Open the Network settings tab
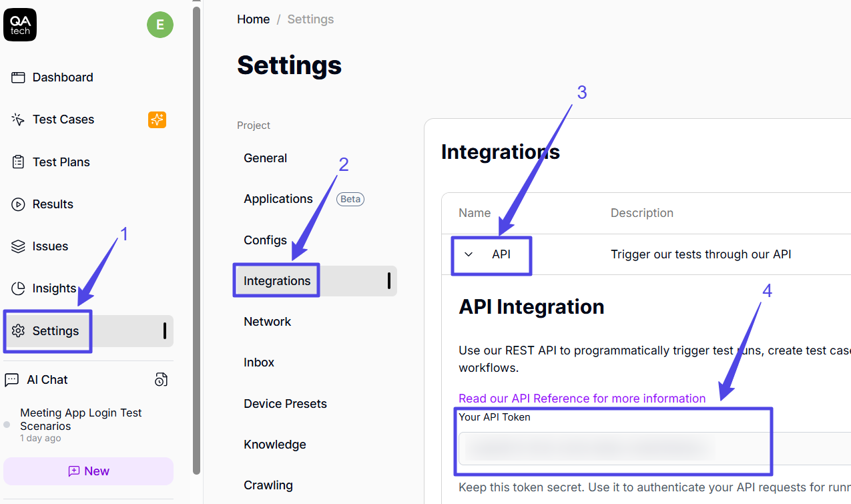Image resolution: width=851 pixels, height=504 pixels. click(x=267, y=322)
